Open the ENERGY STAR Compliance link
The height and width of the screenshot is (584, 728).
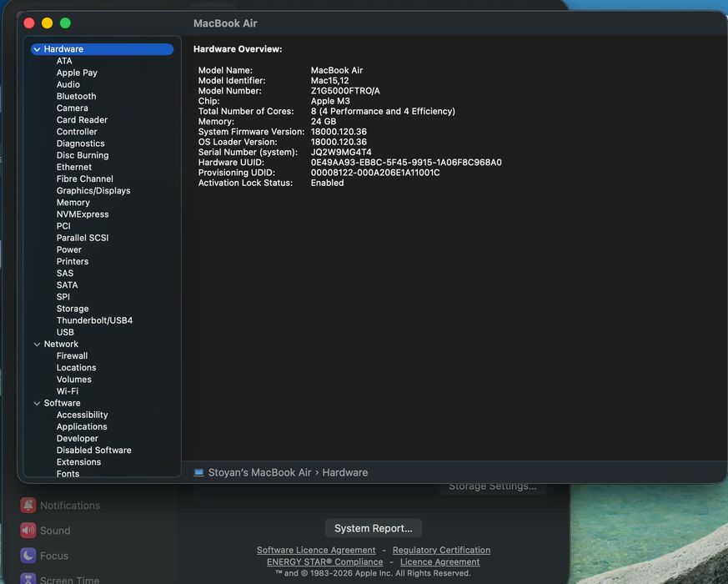click(x=325, y=561)
